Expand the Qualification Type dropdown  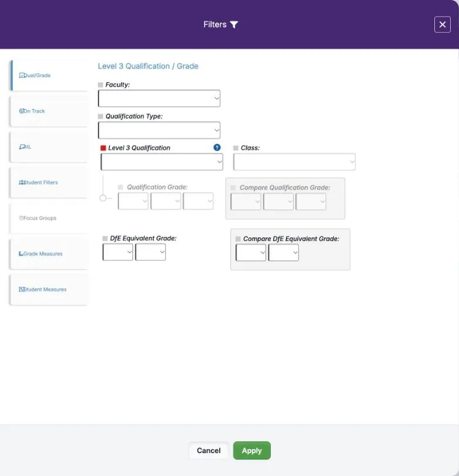(x=159, y=130)
